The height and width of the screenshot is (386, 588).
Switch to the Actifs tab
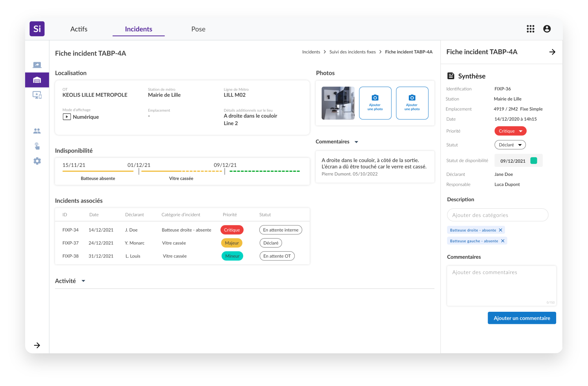click(79, 29)
